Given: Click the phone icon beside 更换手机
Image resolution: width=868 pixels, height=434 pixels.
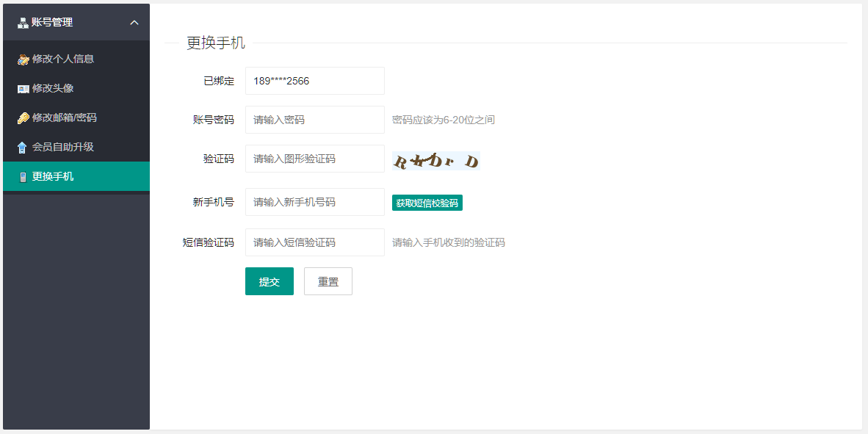Looking at the screenshot, I should coord(23,177).
